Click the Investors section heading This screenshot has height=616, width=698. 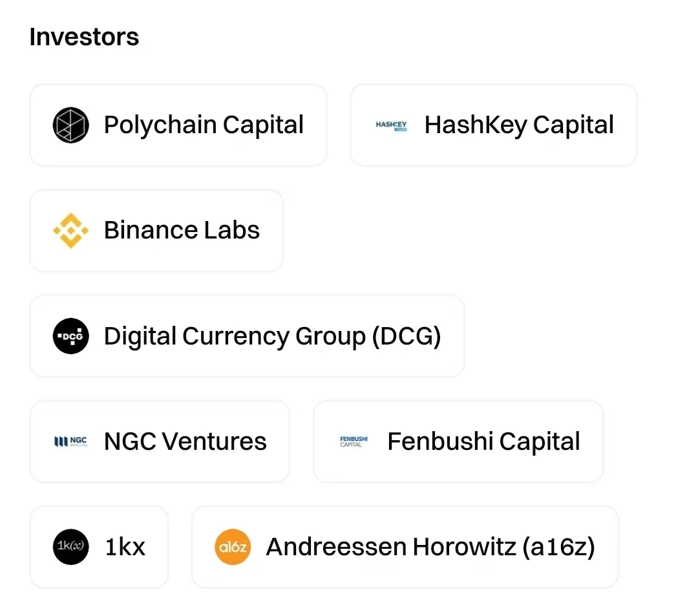coord(84,37)
